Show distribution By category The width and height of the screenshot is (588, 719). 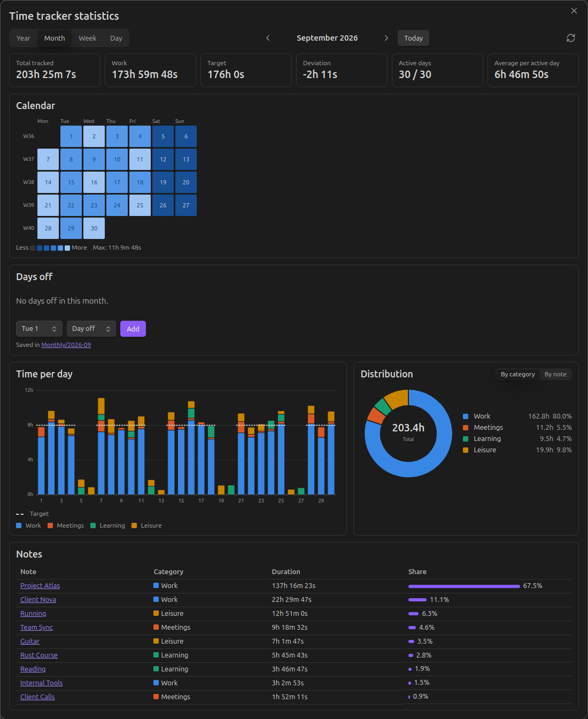point(517,374)
